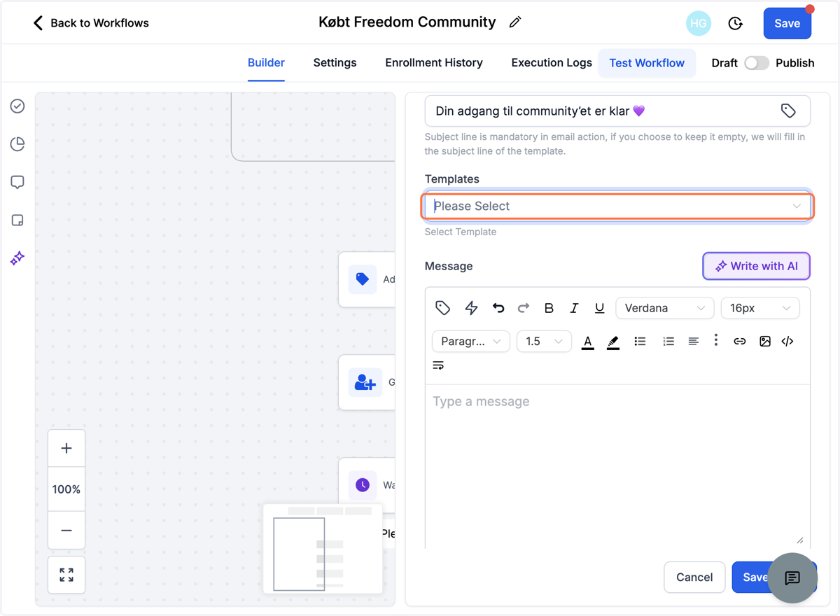The image size is (840, 616).
Task: Open the pie chart stats sidebar icon
Action: coord(17,144)
